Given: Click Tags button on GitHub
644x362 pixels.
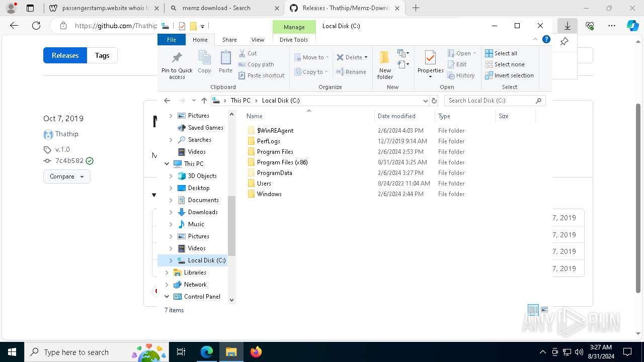Looking at the screenshot, I should pos(102,55).
